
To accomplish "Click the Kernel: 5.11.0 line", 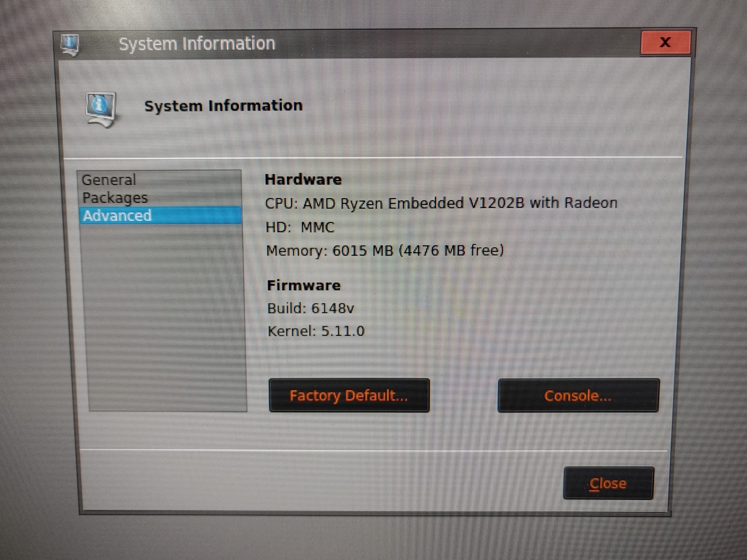I will pos(316,331).
